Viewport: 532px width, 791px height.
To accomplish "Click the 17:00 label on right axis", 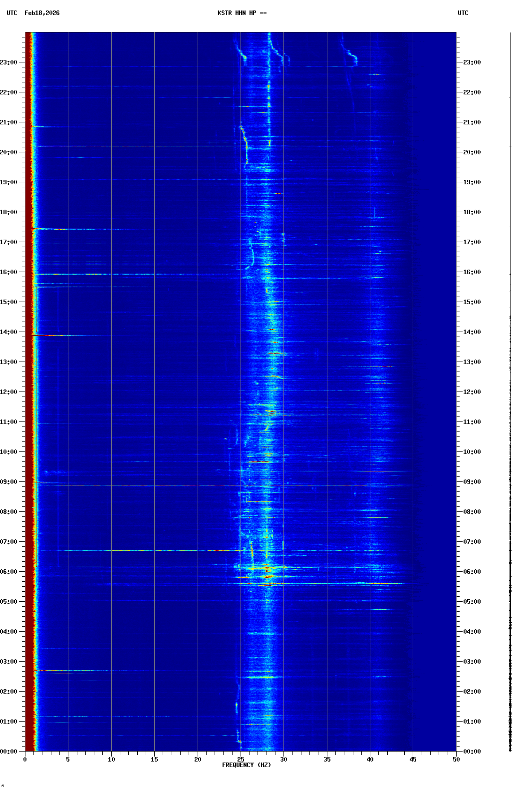I will point(472,242).
